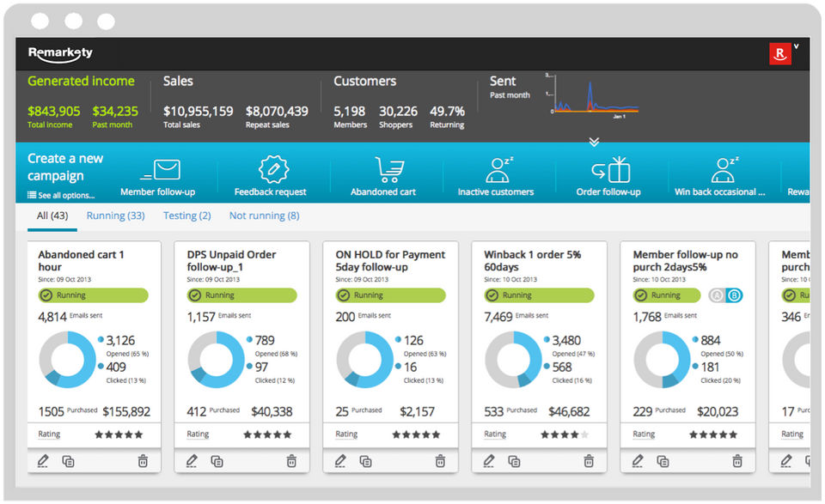Click the $46,682 purchased amount

click(x=569, y=411)
